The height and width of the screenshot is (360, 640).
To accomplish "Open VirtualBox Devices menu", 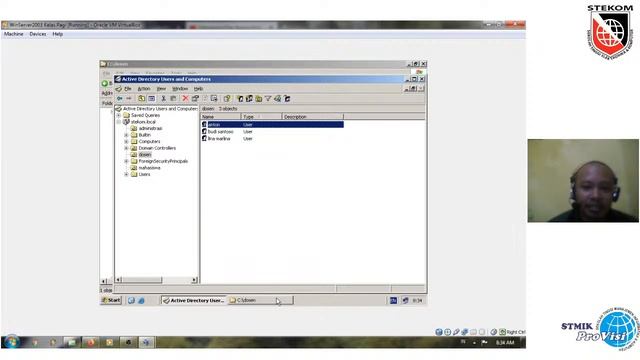I will click(38, 34).
